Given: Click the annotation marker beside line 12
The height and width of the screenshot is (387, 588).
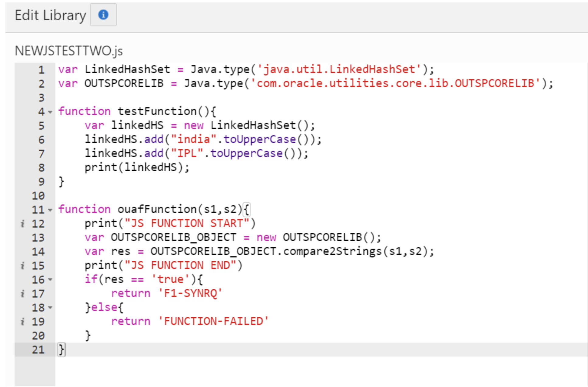Looking at the screenshot, I should point(22,223).
